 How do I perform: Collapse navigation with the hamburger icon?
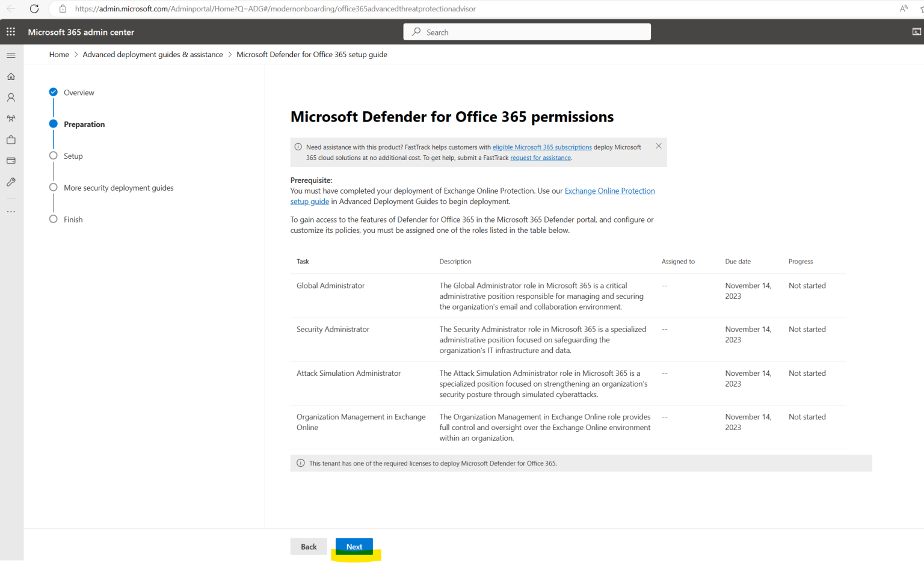(10, 55)
